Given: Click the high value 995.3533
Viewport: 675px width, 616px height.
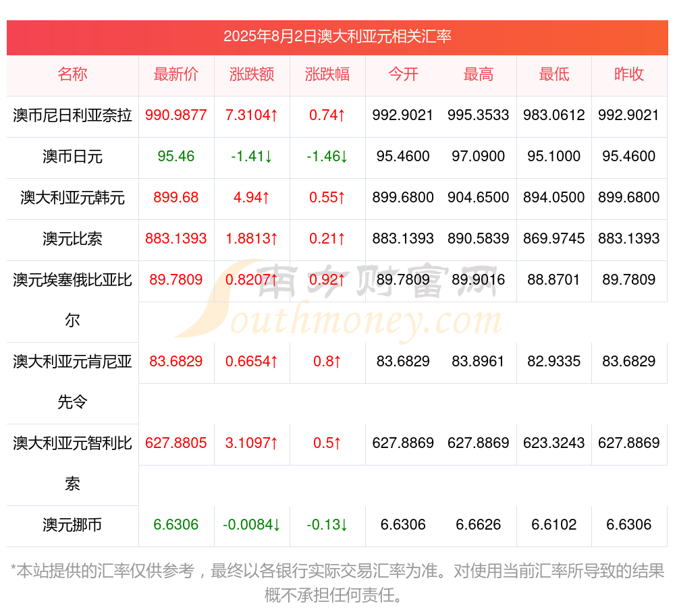Looking at the screenshot, I should (479, 115).
